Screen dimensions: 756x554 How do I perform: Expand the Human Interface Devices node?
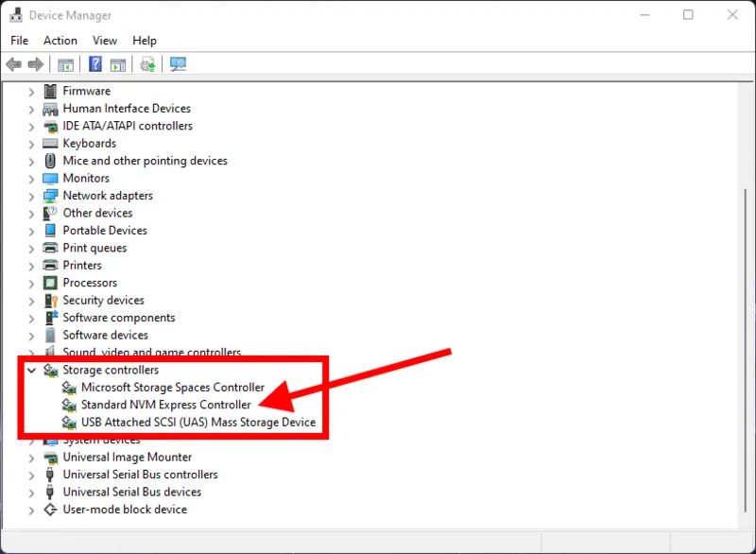click(31, 110)
